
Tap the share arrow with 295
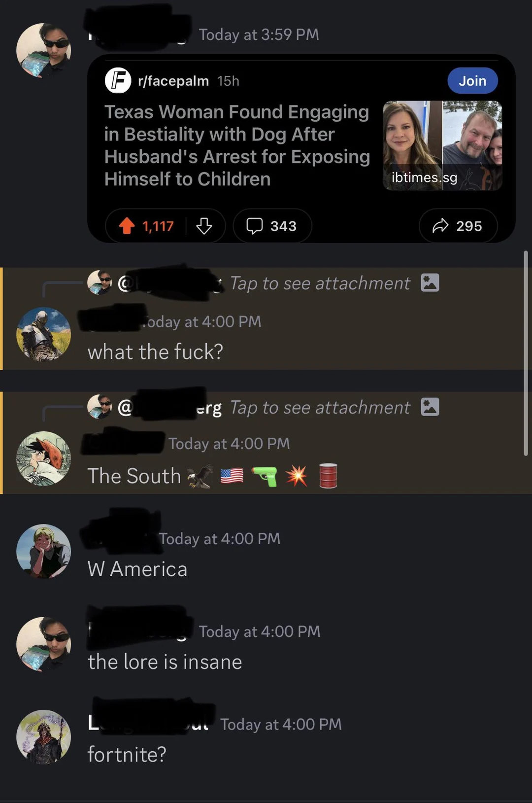(458, 226)
